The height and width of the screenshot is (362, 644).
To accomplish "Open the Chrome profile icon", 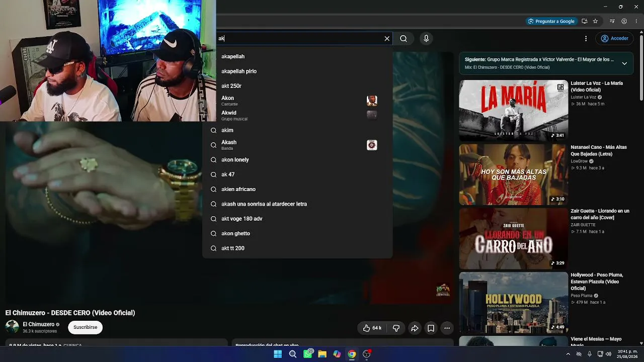I will pyautogui.click(x=624, y=21).
